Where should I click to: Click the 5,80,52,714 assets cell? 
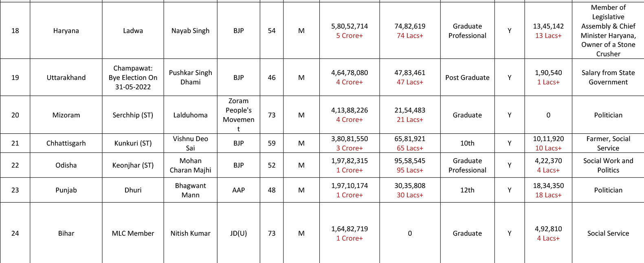click(x=349, y=31)
